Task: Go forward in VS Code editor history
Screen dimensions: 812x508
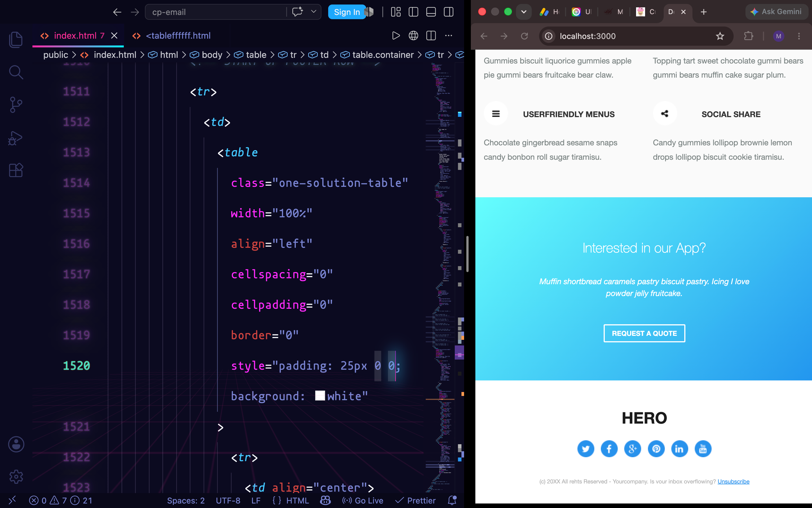Action: pyautogui.click(x=135, y=12)
